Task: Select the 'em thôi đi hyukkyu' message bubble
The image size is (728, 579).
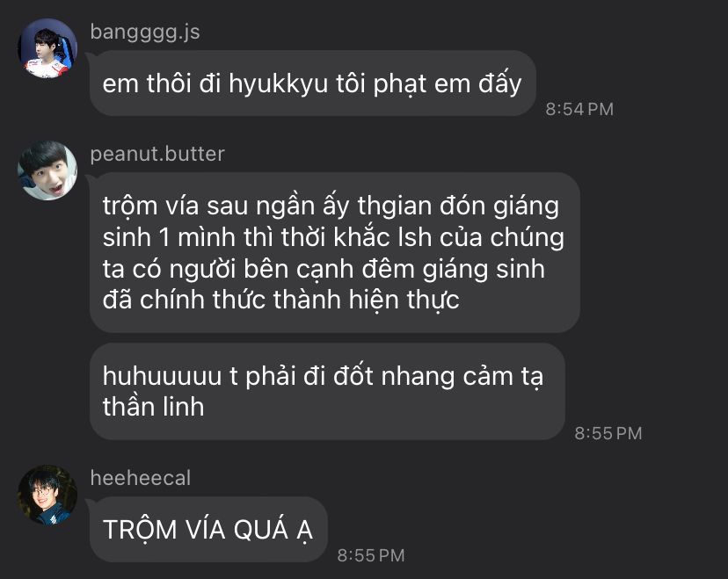Action: pos(313,83)
